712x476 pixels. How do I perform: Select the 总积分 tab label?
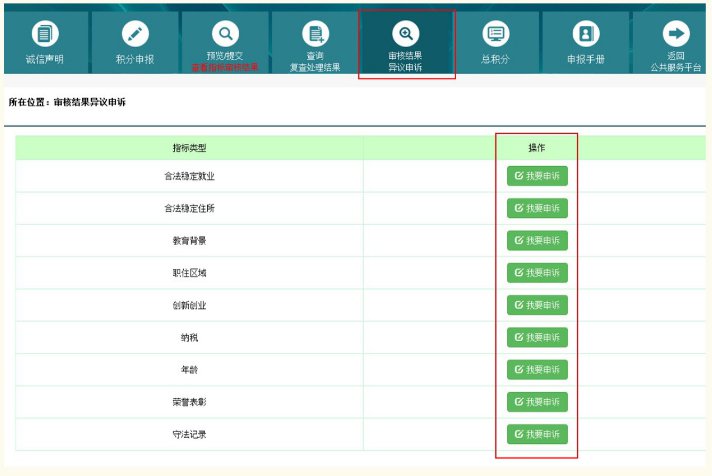[495, 59]
